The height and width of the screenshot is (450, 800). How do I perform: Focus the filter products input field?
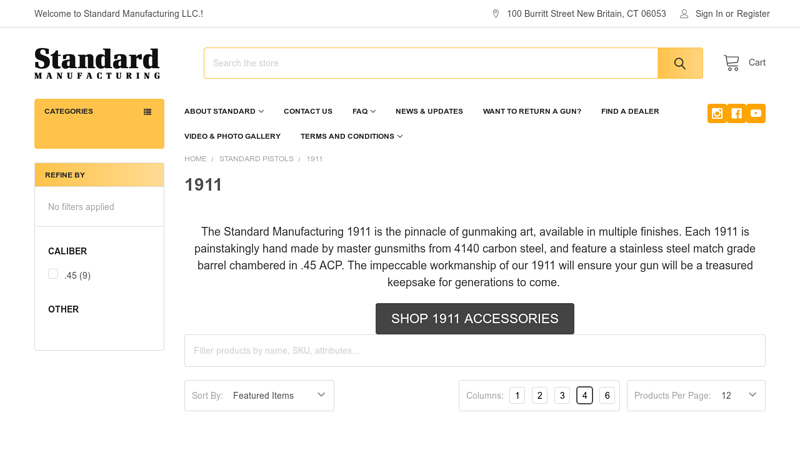point(474,351)
